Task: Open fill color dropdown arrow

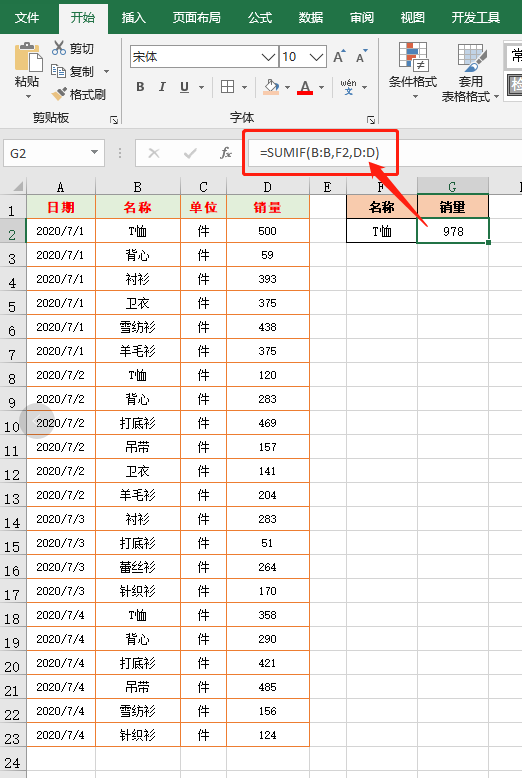Action: coord(287,88)
